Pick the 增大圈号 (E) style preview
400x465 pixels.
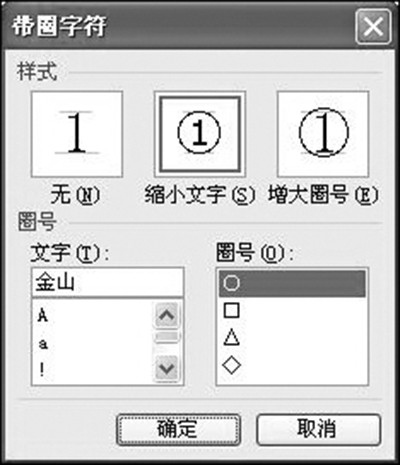point(323,134)
